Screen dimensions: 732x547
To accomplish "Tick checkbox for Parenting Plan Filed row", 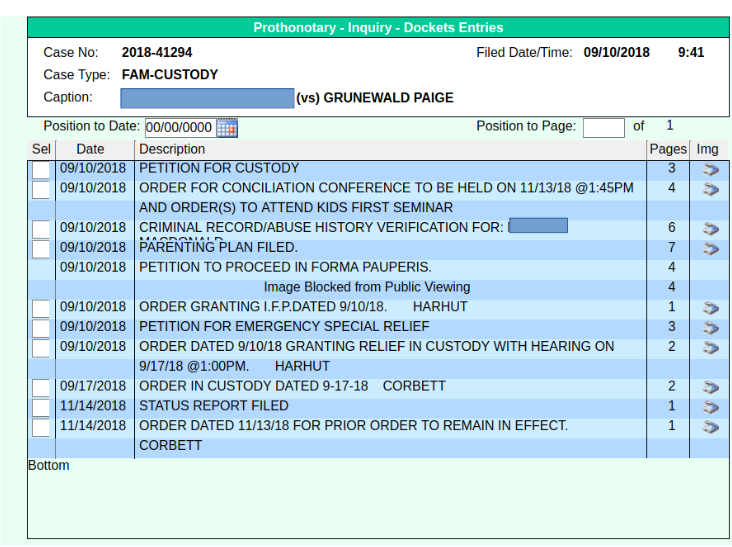I will [x=40, y=249].
